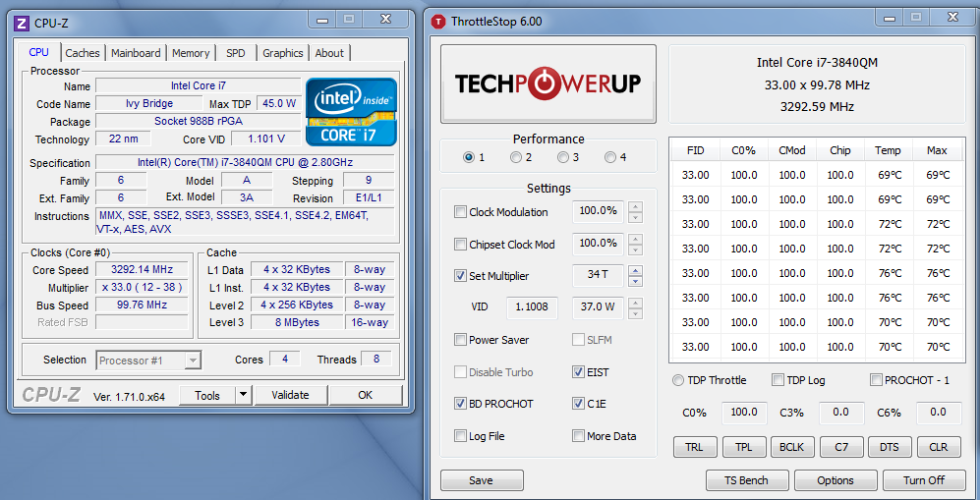The width and height of the screenshot is (980, 500).
Task: Click the multiplier value x 33.0 ( 12 - 38 )
Action: pyautogui.click(x=142, y=288)
